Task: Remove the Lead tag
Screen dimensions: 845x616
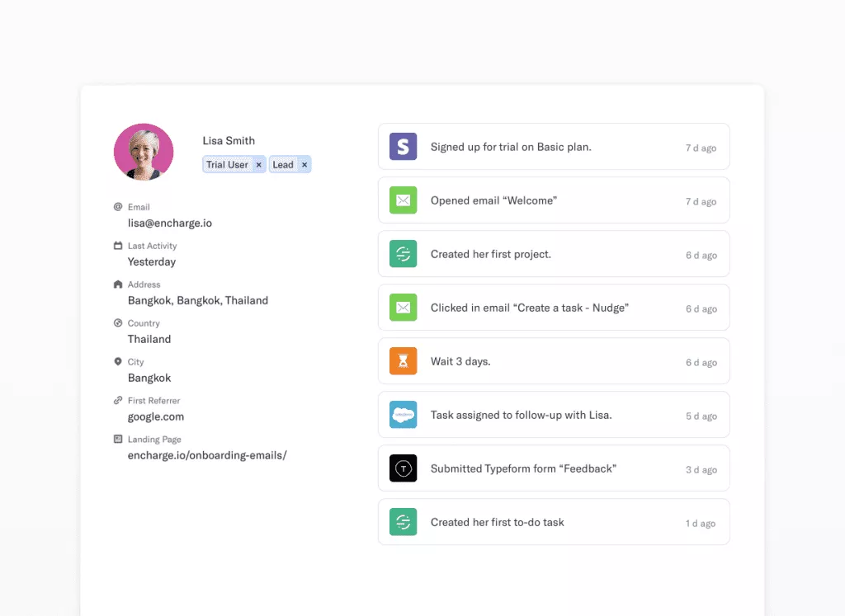Action: click(304, 165)
